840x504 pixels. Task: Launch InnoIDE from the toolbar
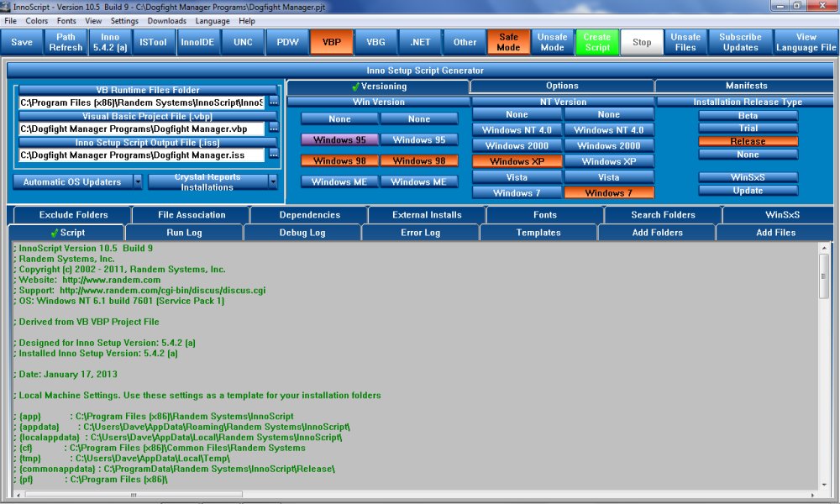198,42
